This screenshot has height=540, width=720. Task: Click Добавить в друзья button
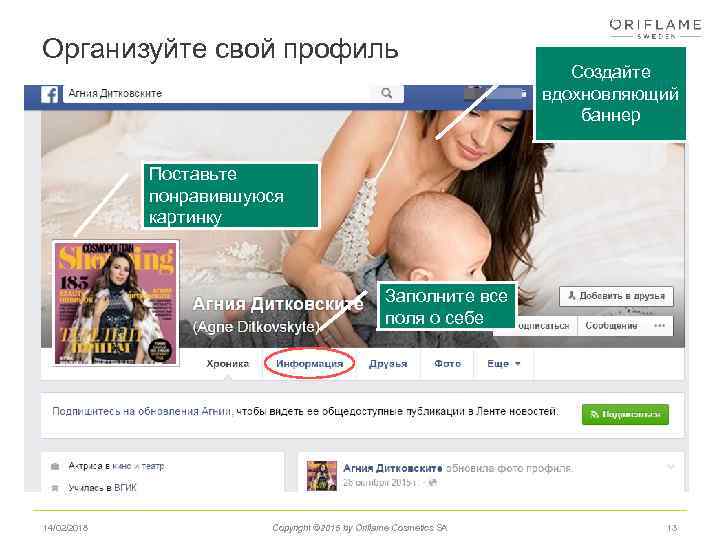[x=616, y=296]
